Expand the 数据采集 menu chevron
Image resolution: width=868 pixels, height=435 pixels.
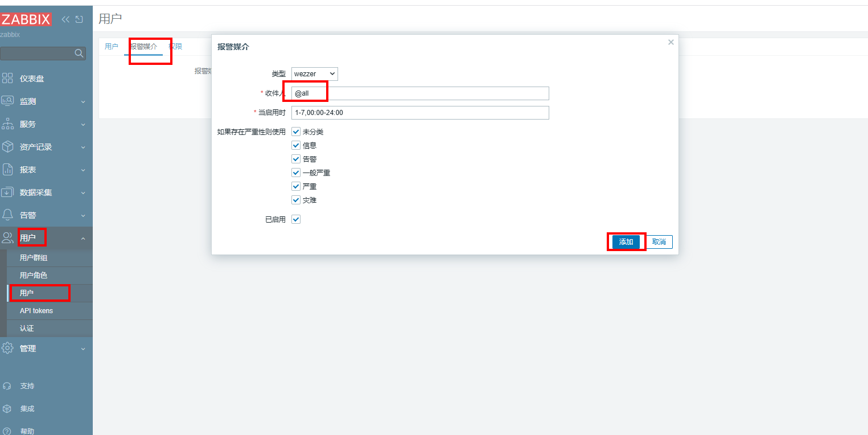point(83,193)
